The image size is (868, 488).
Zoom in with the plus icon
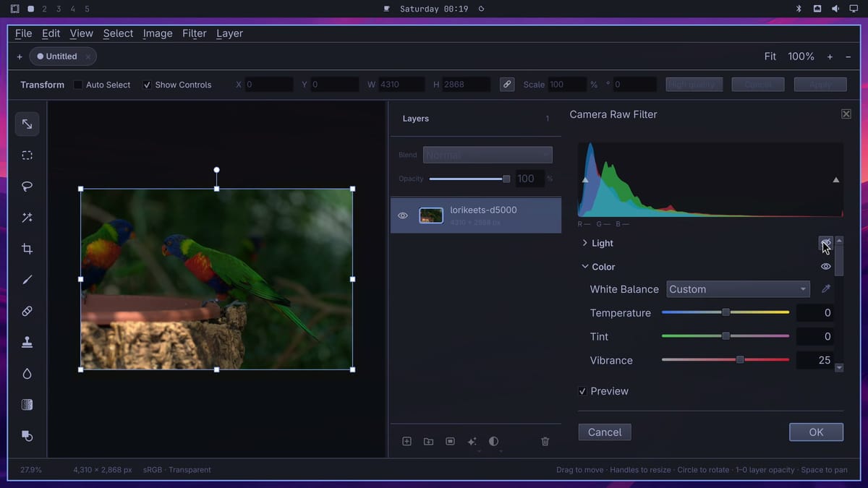pos(830,56)
